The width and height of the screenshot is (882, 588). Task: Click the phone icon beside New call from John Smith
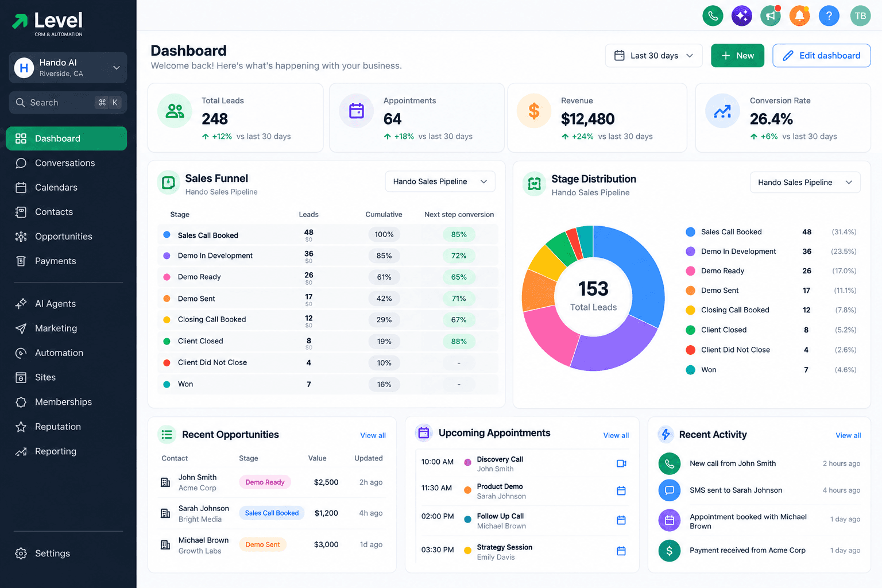670,463
